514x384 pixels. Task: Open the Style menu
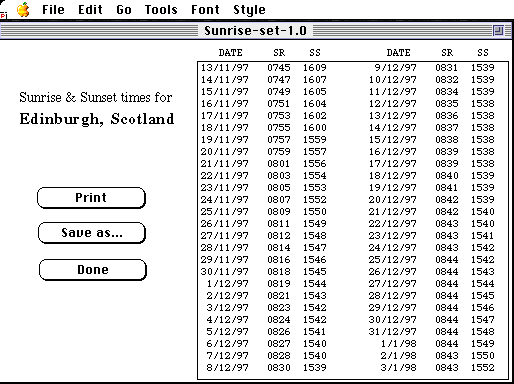click(249, 10)
